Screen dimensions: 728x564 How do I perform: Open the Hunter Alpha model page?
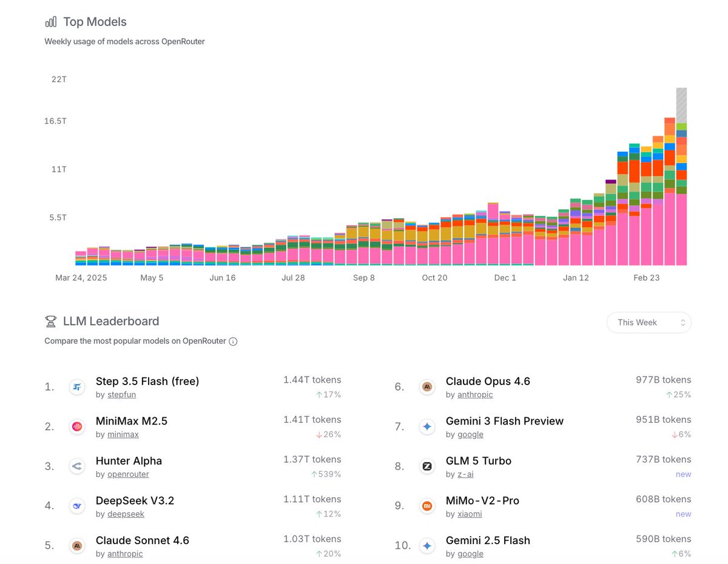pos(129,461)
